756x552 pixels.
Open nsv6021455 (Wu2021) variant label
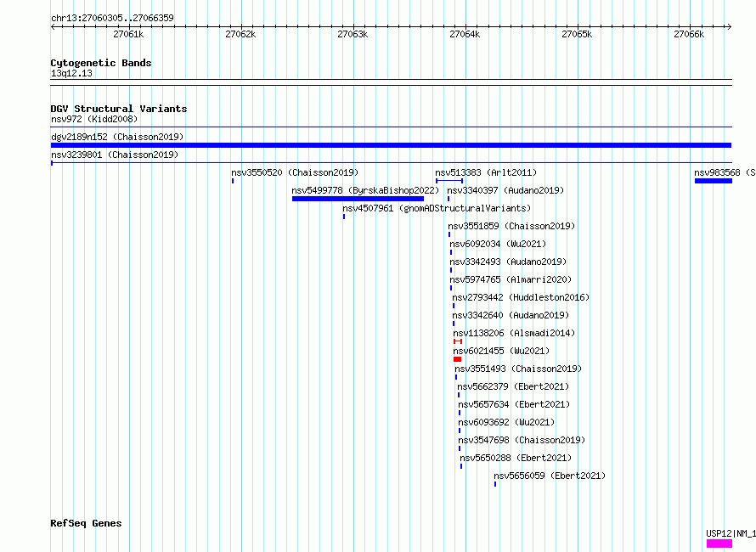coord(501,351)
